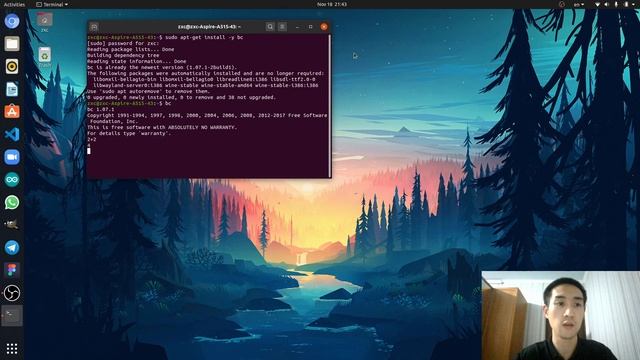Screen dimensions: 640x360
Task: Click the webcam overlay thumbnail
Action: click(560, 316)
